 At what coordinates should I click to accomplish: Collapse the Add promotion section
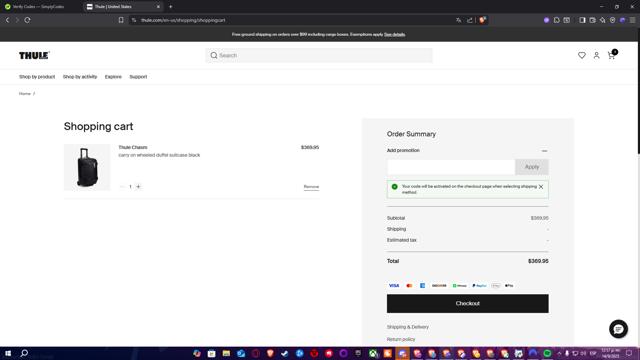[x=544, y=151]
